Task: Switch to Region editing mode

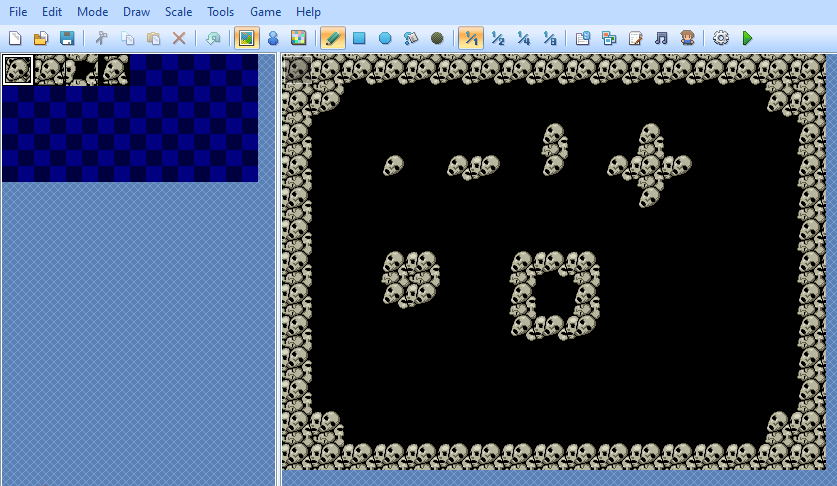Action: click(298, 38)
